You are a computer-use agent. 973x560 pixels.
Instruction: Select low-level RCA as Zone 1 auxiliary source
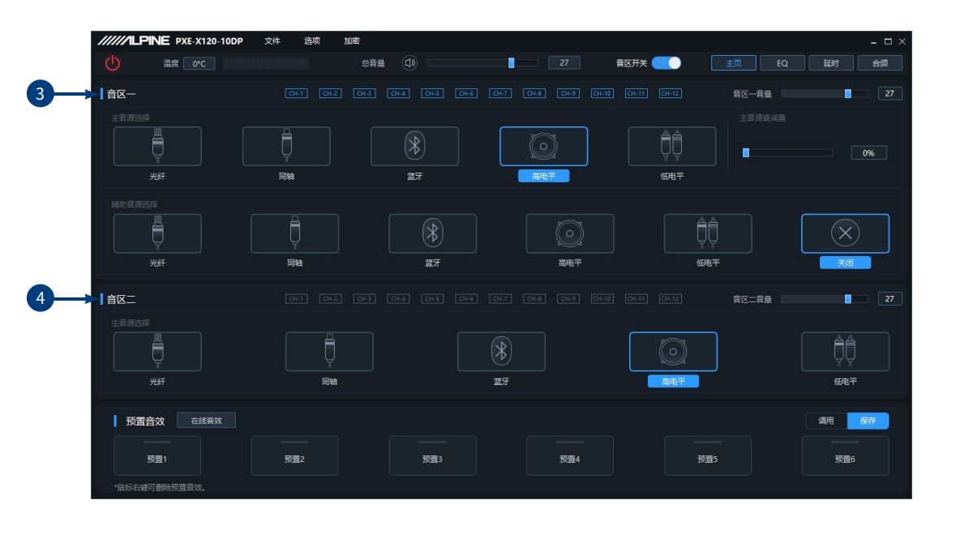click(708, 233)
